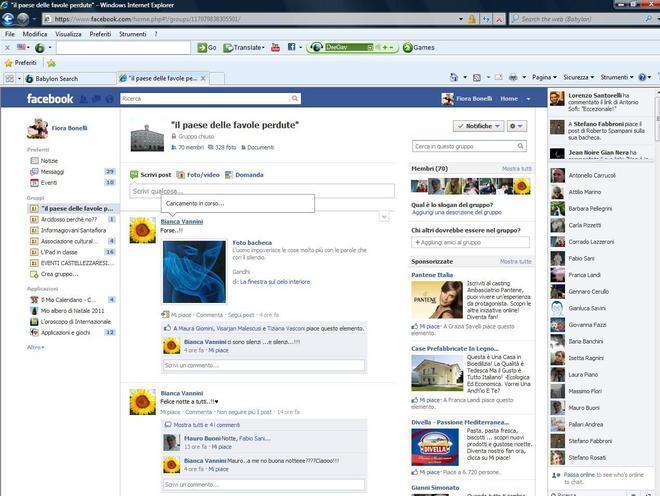Click the browser home page icon

(454, 77)
